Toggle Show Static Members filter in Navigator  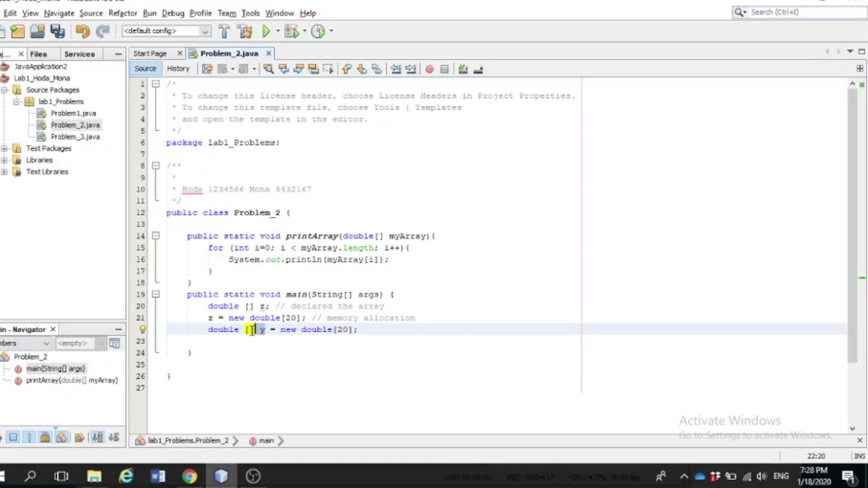[x=29, y=438]
